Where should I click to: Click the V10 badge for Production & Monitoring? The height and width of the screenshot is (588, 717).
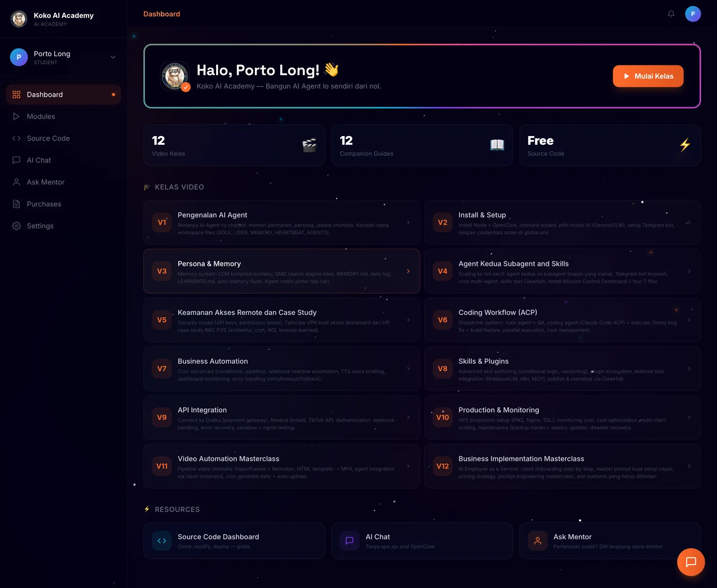tap(442, 418)
